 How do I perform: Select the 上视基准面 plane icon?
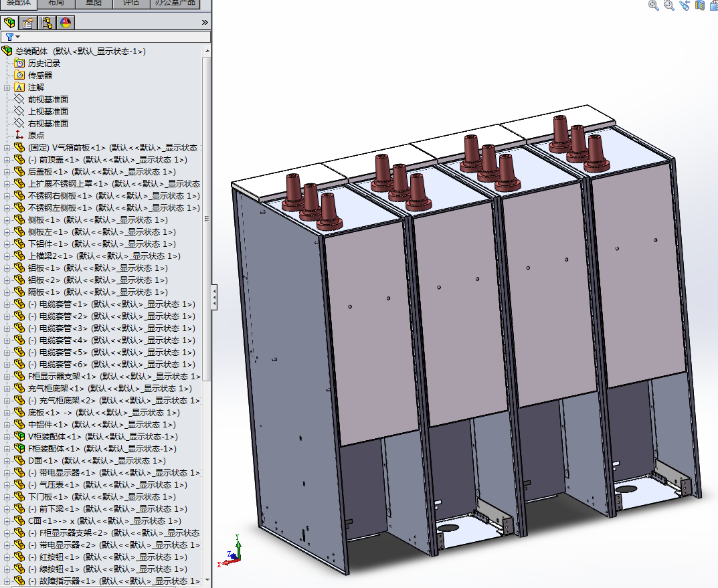[x=19, y=111]
